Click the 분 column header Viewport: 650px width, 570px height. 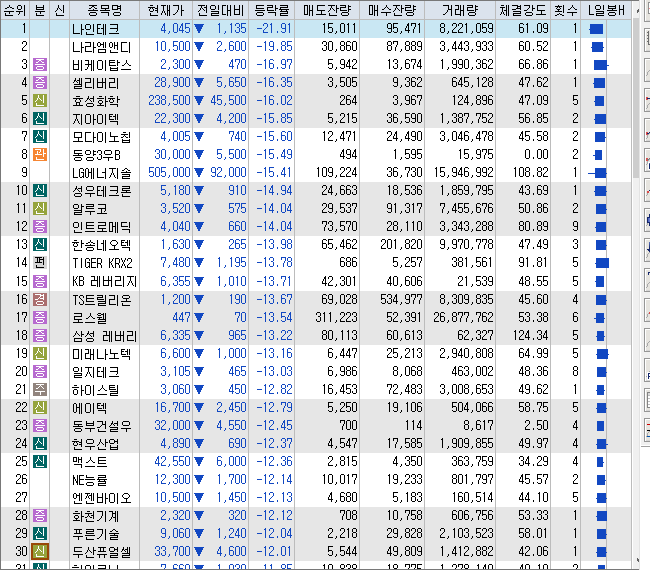point(40,10)
